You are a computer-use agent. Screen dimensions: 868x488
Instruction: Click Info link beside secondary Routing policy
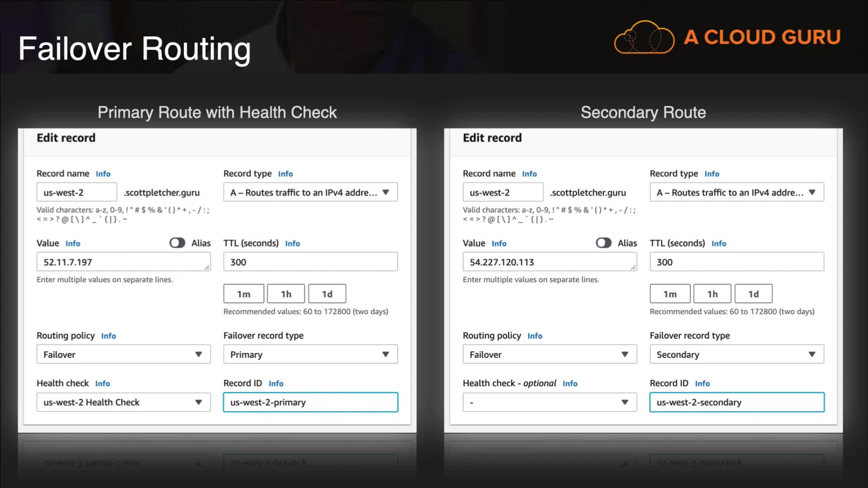click(535, 336)
